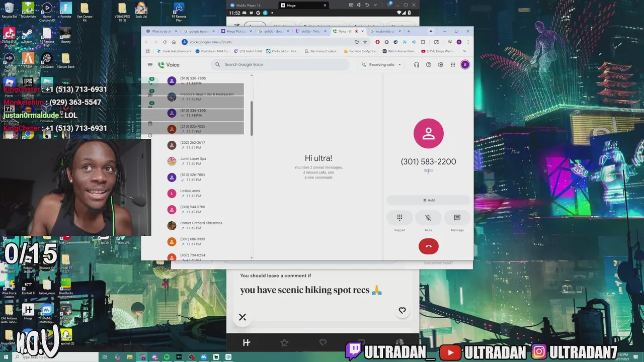Open the Chrome extensions puzzle icon
644x362 pixels.
pyautogui.click(x=423, y=42)
